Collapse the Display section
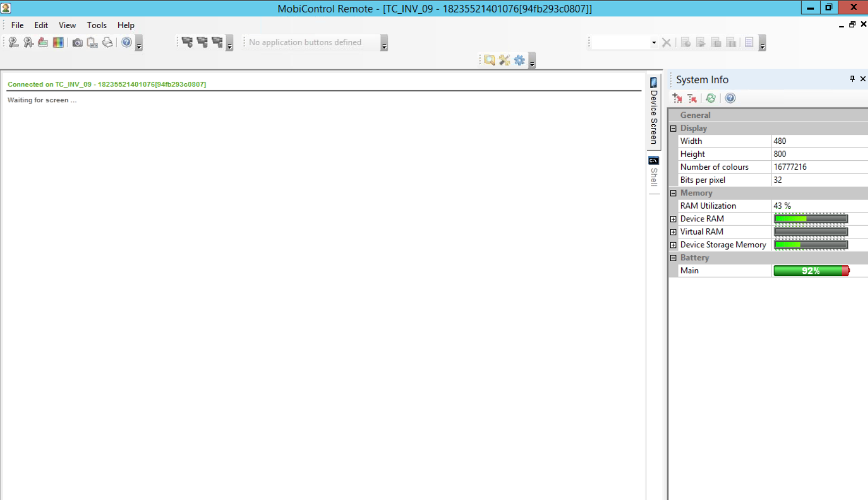Viewport: 868px width, 500px height. click(673, 128)
